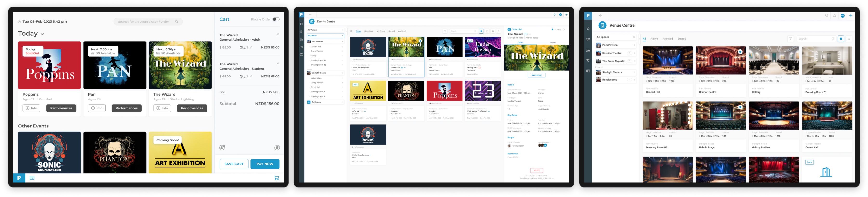Toggle the star on The Wizard event card
Image resolution: width=868 pixels, height=197 pixels.
click(x=420, y=41)
